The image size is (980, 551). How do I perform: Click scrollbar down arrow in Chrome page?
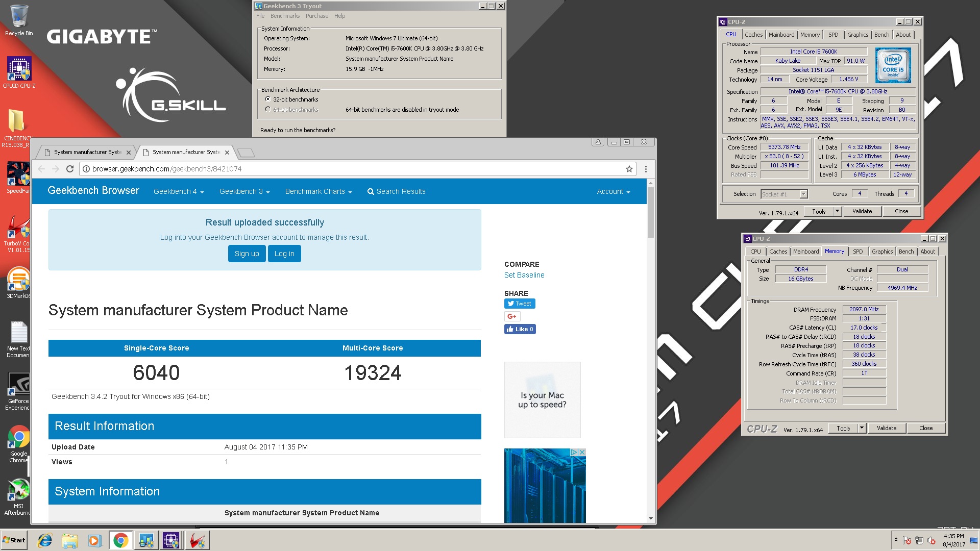pyautogui.click(x=650, y=518)
